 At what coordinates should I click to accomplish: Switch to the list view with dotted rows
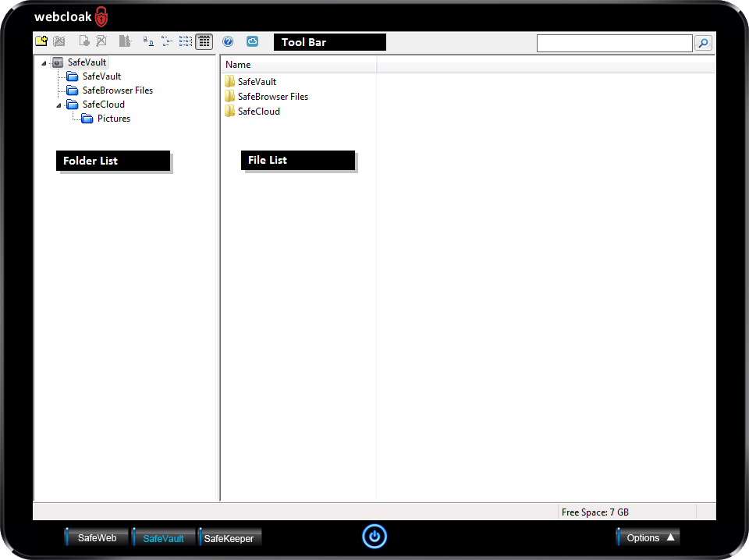186,41
